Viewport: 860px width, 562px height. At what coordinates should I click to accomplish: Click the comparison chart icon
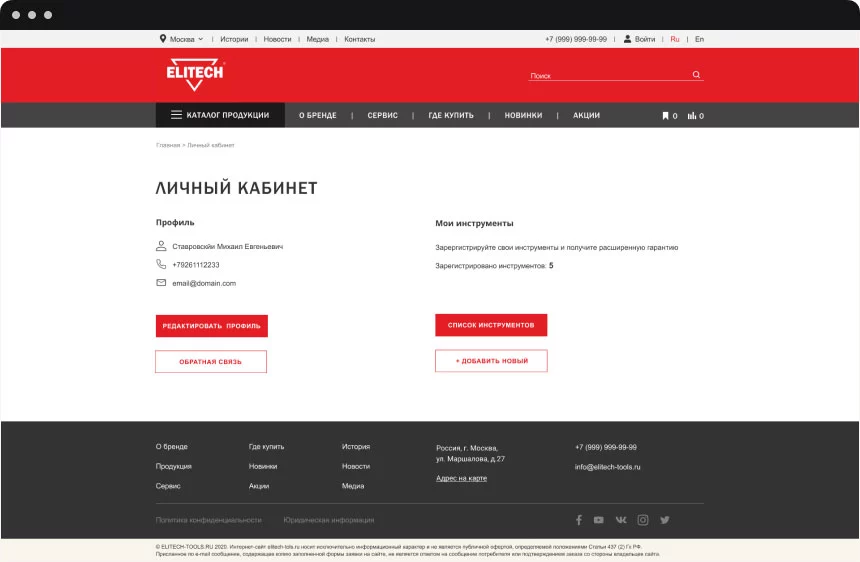(692, 116)
